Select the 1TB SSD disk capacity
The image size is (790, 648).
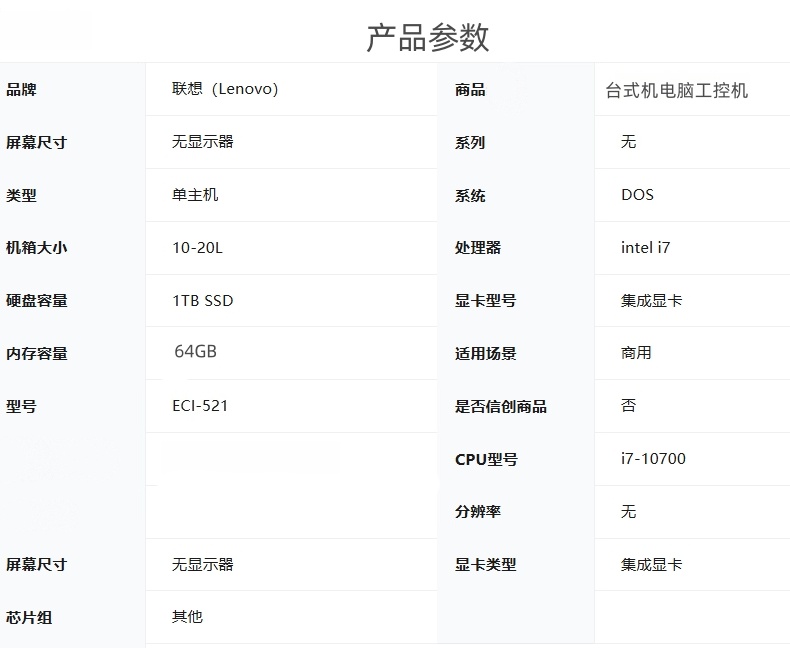202,301
